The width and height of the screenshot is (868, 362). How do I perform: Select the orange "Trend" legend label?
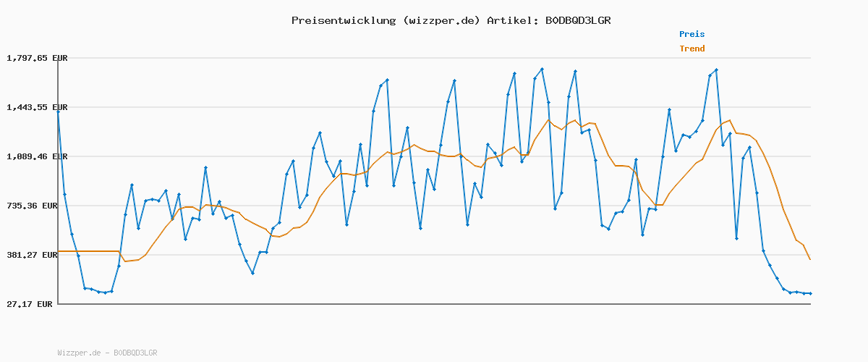[x=692, y=49]
